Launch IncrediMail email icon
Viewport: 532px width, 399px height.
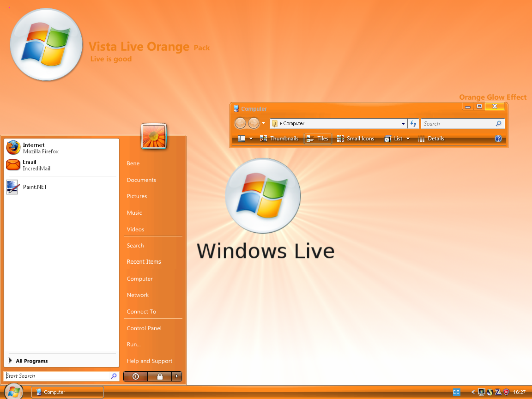[13, 165]
